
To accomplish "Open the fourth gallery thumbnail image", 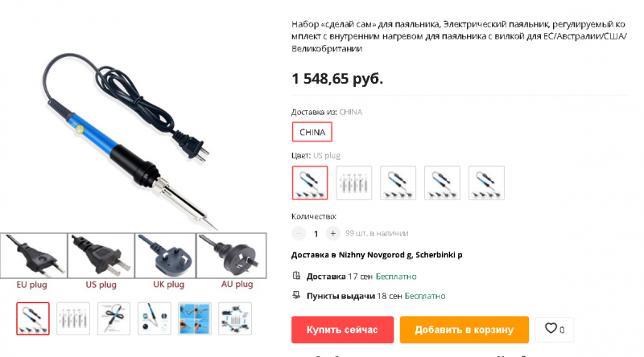I will pyautogui.click(x=154, y=319).
